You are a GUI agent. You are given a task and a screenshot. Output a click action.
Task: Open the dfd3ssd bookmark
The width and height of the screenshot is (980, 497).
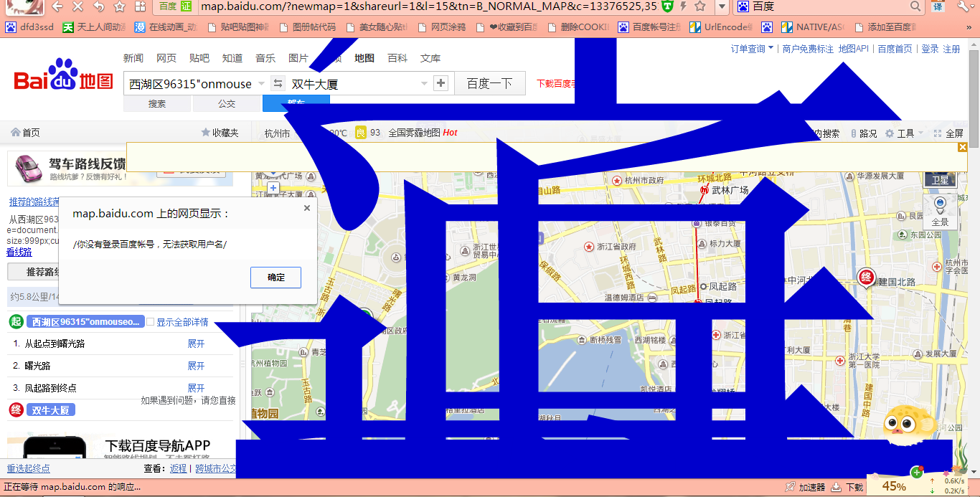[x=29, y=27]
